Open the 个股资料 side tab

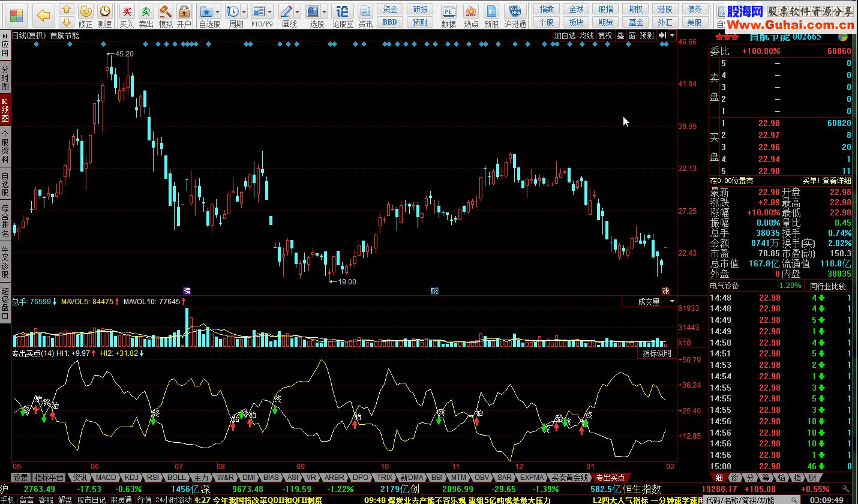(x=5, y=147)
